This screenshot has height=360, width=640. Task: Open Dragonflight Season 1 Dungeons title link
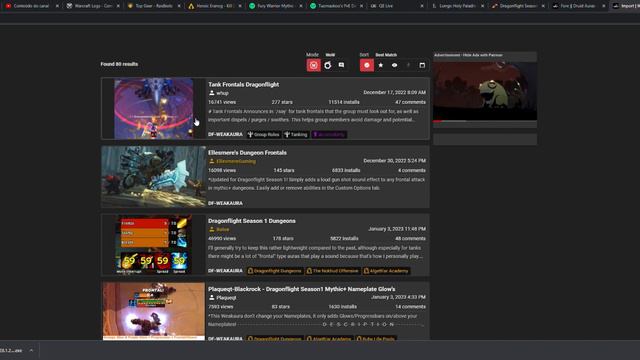[252, 221]
